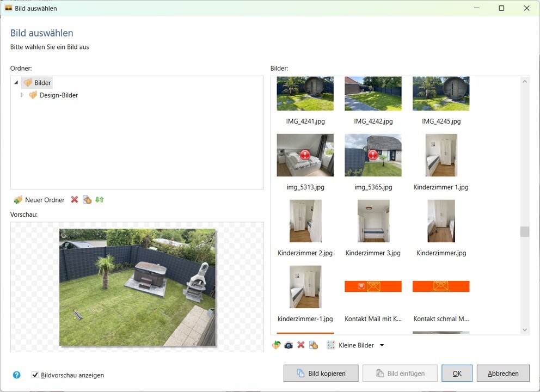Click the Abbrechen button
Image resolution: width=540 pixels, height=392 pixels.
click(x=503, y=373)
